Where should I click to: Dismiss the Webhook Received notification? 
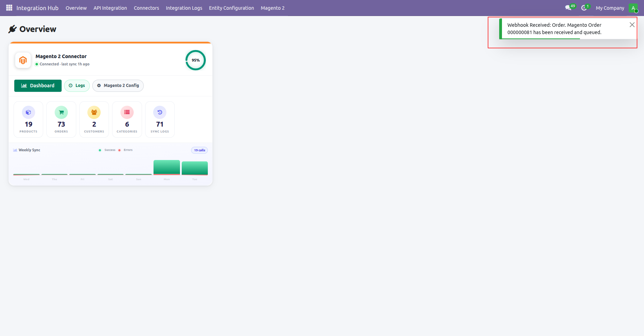point(632,25)
